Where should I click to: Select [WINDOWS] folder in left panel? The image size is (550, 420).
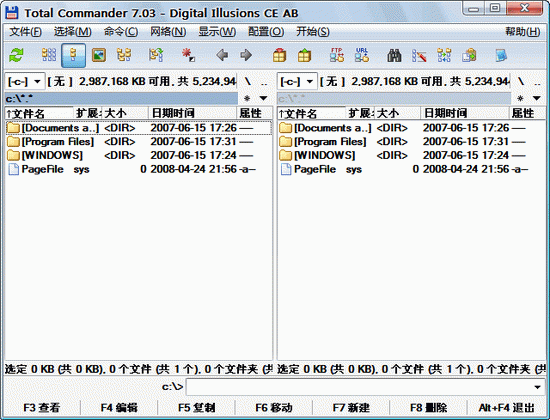139,155
